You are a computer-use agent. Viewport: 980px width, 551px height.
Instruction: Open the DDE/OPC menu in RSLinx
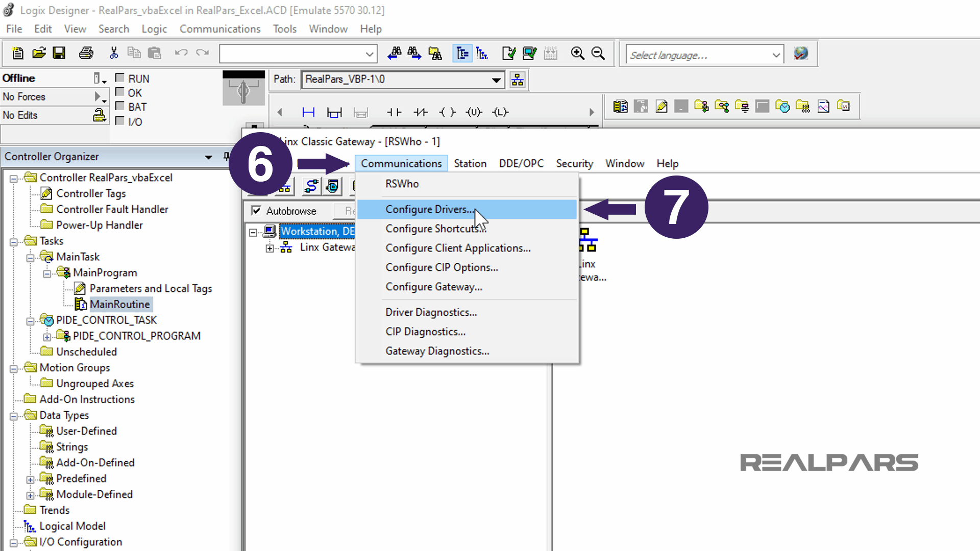[521, 163]
